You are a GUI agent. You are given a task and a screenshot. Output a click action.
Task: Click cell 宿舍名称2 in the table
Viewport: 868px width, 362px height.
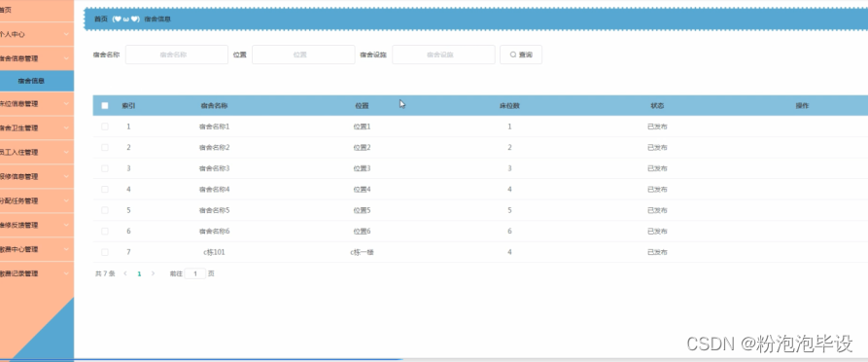[x=214, y=148]
